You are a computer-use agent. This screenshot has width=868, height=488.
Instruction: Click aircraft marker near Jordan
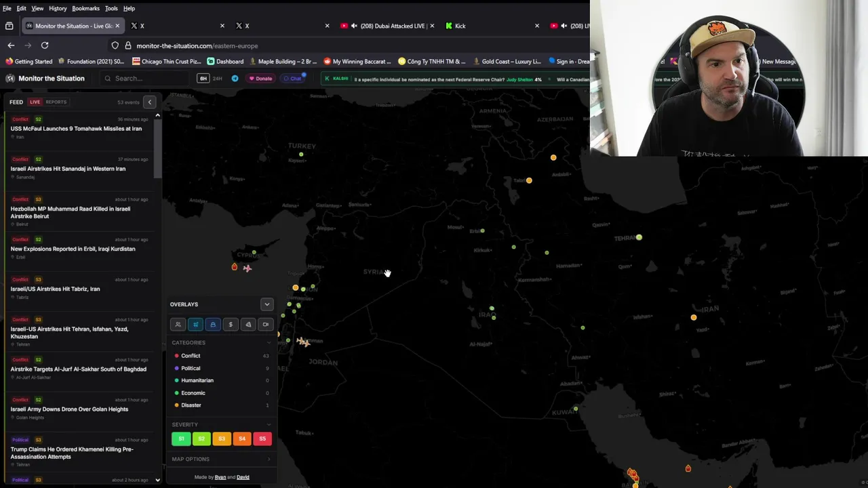click(x=303, y=342)
